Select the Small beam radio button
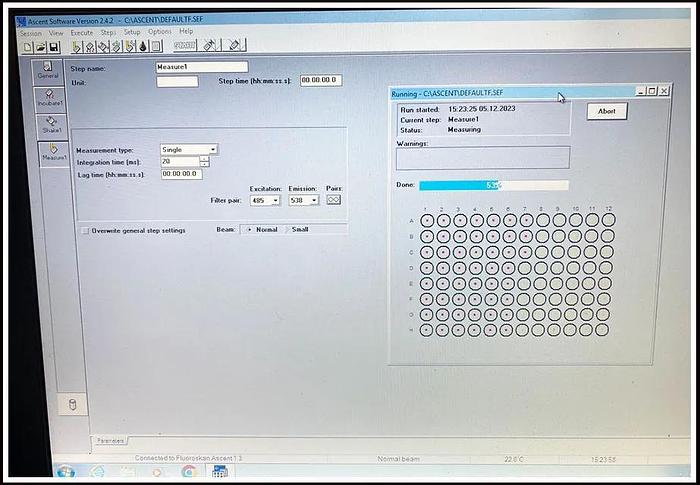The width and height of the screenshot is (700, 485). click(x=287, y=230)
